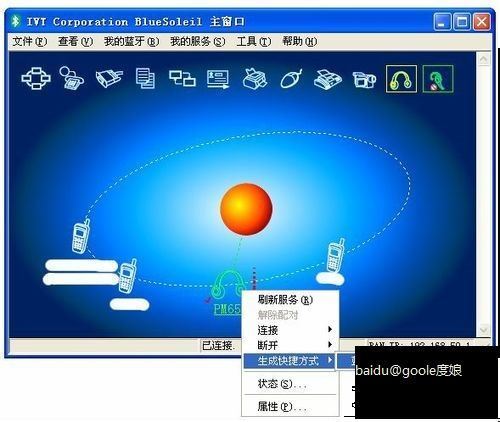The image size is (500, 422).
Task: Select the Fax service icon
Action: click(x=328, y=80)
